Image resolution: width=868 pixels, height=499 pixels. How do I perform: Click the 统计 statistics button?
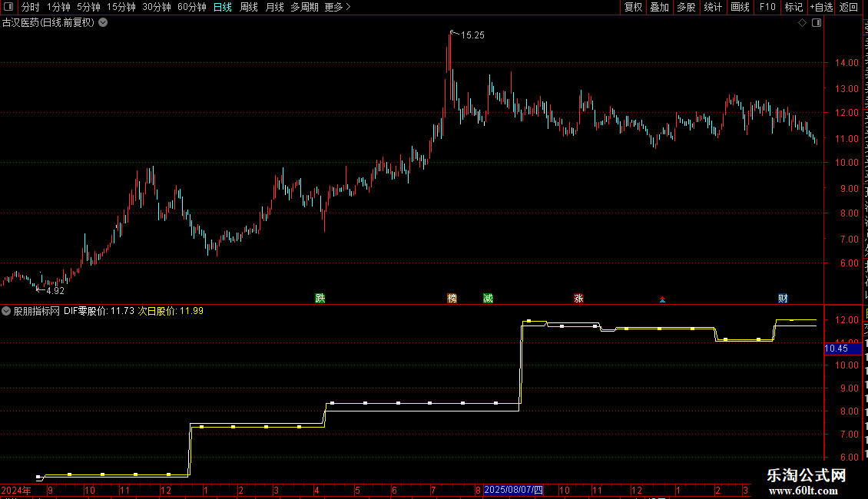712,7
